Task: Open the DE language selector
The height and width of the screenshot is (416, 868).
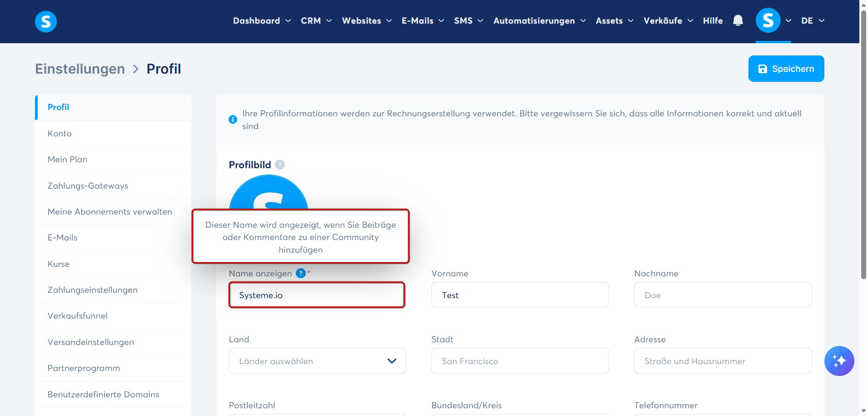Action: (813, 20)
